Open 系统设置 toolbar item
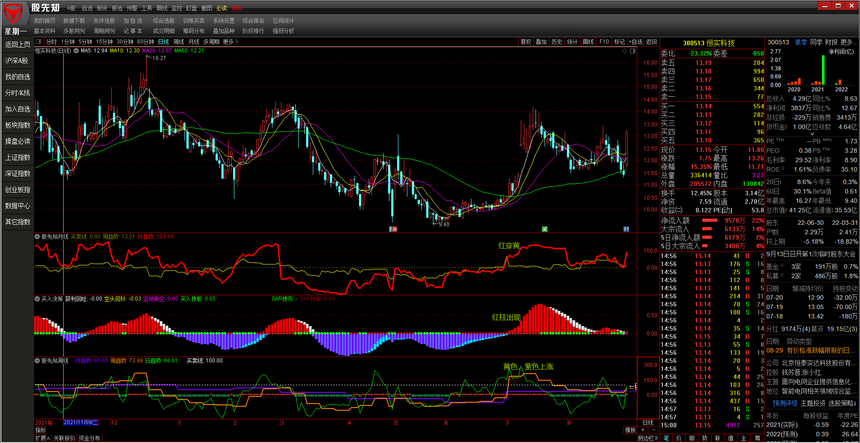Image resolution: width=860 pixels, height=443 pixels. 224,20
